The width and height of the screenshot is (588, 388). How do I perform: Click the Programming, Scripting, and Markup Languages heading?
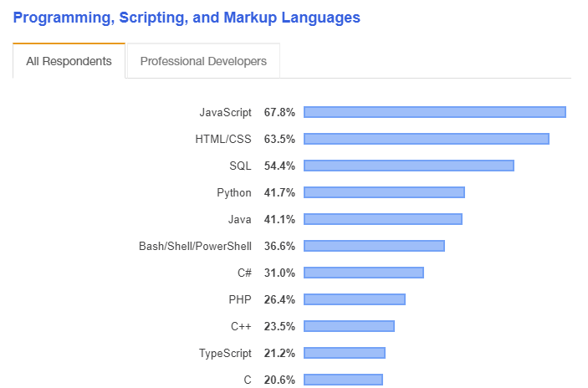[187, 18]
